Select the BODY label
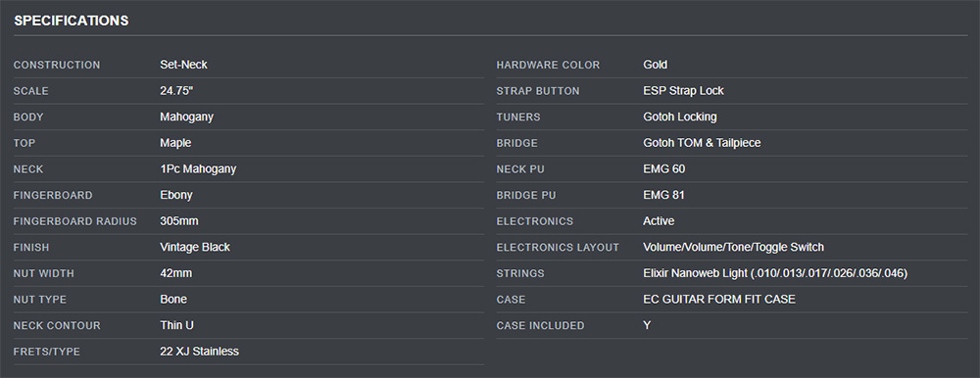 point(28,117)
